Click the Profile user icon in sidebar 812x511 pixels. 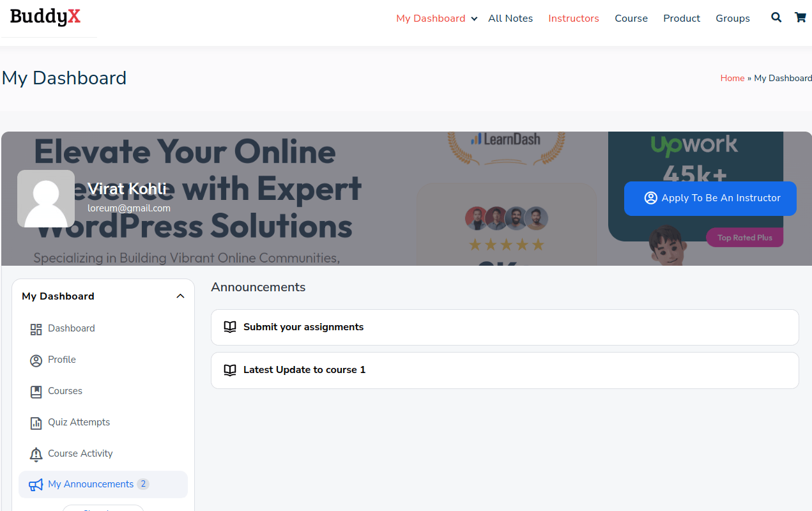(36, 360)
